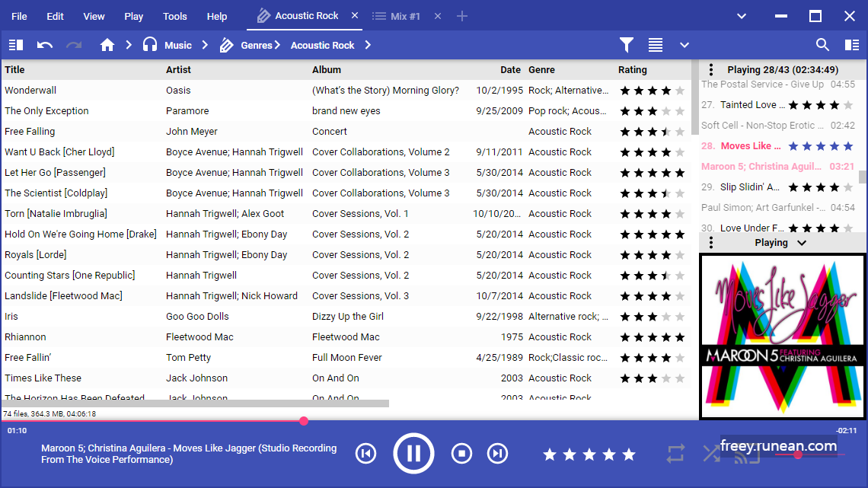Stop playback using the stop button
The image size is (868, 488).
pos(461,454)
